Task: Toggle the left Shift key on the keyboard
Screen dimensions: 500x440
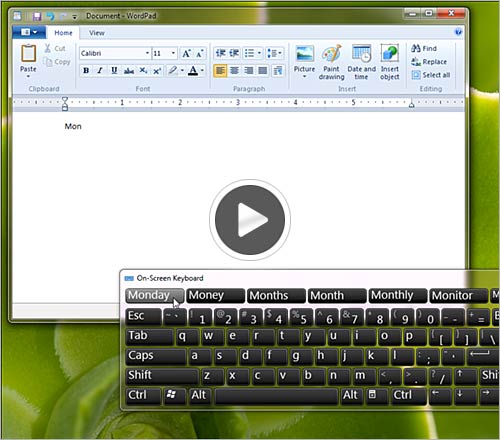Action: (x=162, y=376)
